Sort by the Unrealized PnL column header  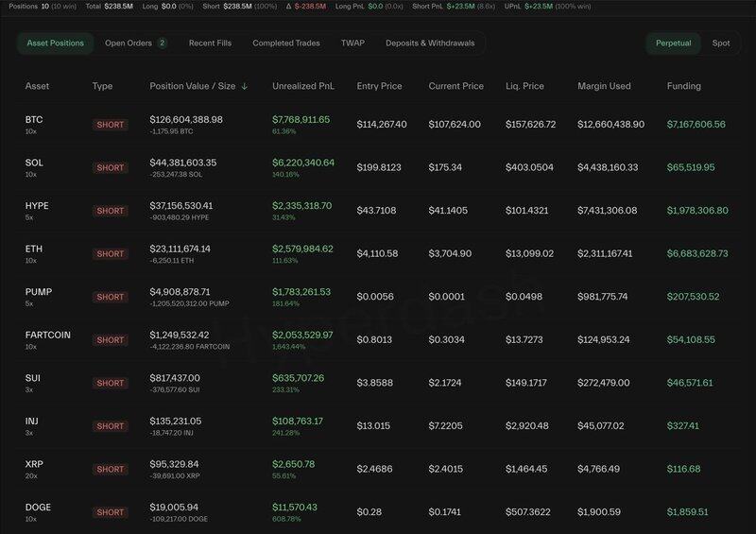click(x=304, y=86)
